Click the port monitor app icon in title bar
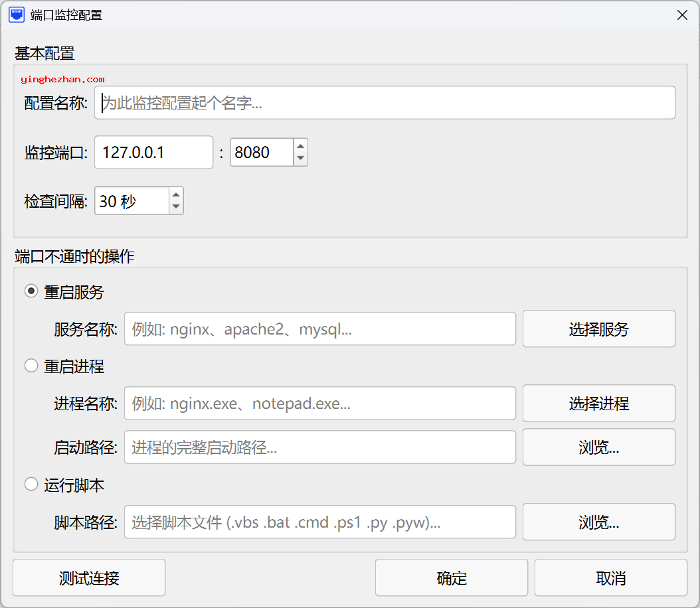This screenshot has height=608, width=700. coord(17,15)
